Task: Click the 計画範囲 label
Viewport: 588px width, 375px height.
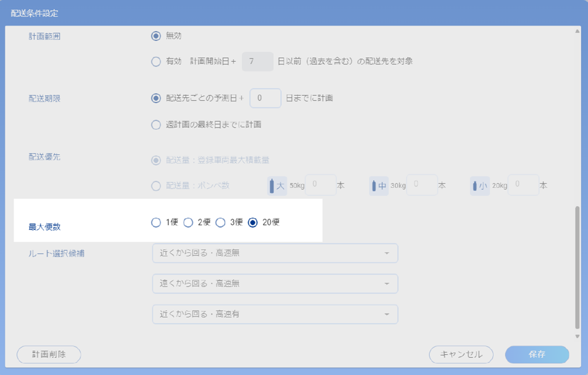Action: [x=45, y=36]
